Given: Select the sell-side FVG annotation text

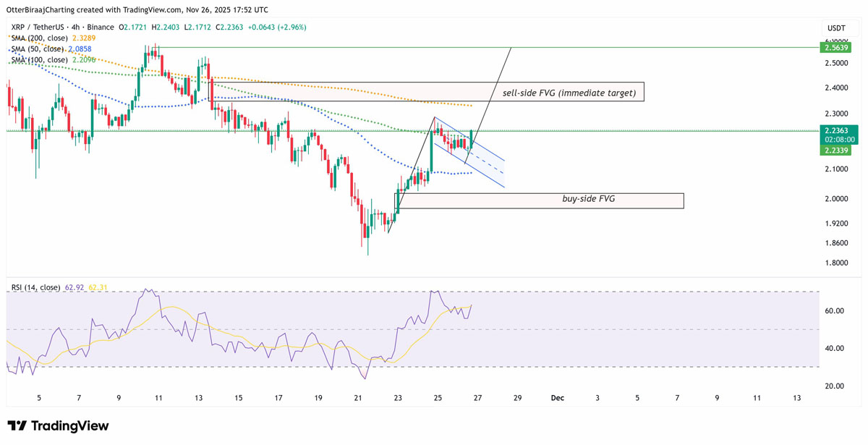Looking at the screenshot, I should 569,93.
